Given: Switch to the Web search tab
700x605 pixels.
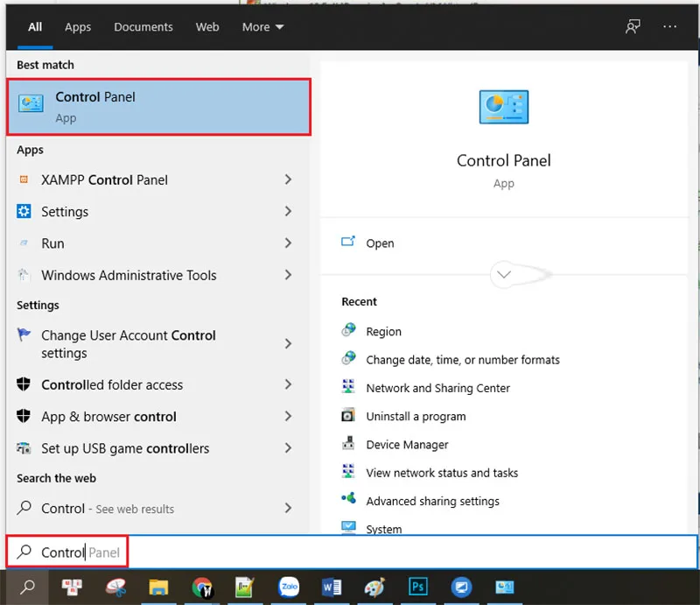Looking at the screenshot, I should point(207,27).
